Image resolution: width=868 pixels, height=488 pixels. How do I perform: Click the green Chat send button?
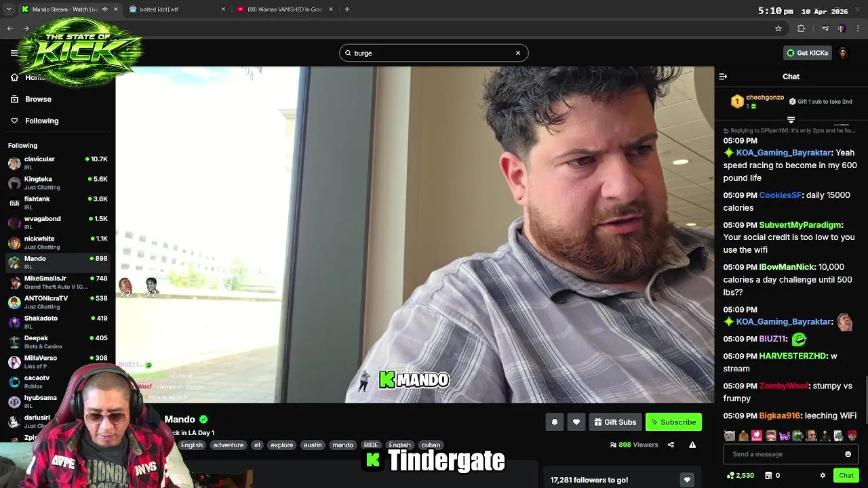tap(846, 476)
